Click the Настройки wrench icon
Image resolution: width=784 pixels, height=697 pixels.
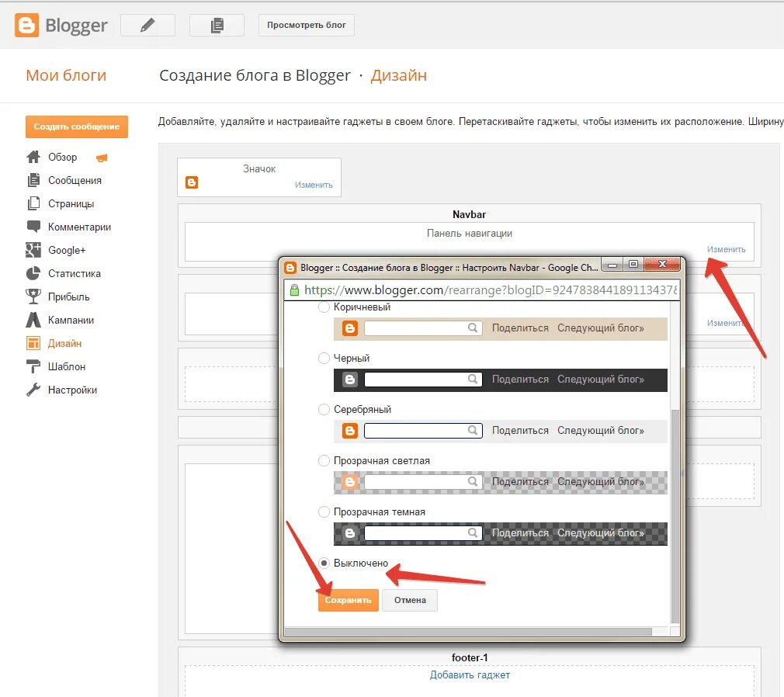pyautogui.click(x=33, y=390)
